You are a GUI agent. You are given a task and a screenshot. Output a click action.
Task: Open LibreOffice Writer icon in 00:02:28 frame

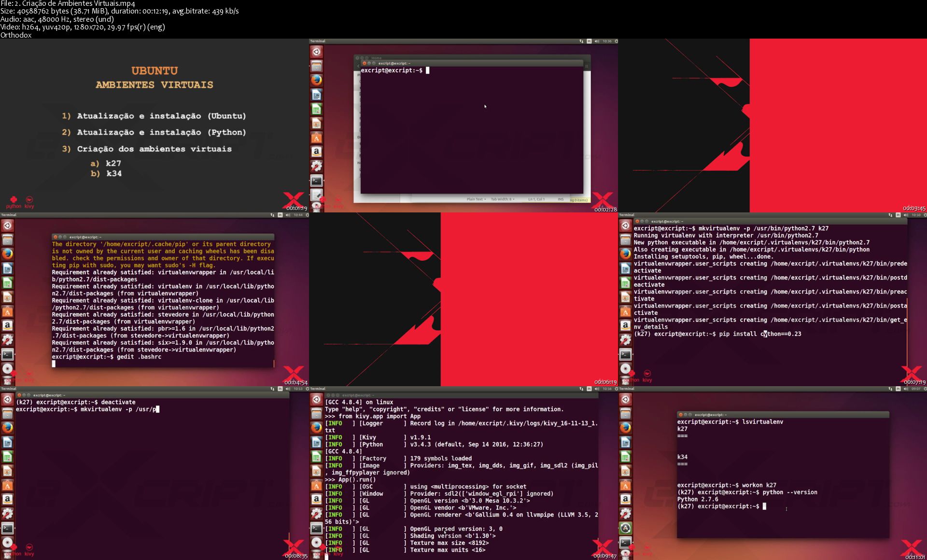(x=316, y=94)
